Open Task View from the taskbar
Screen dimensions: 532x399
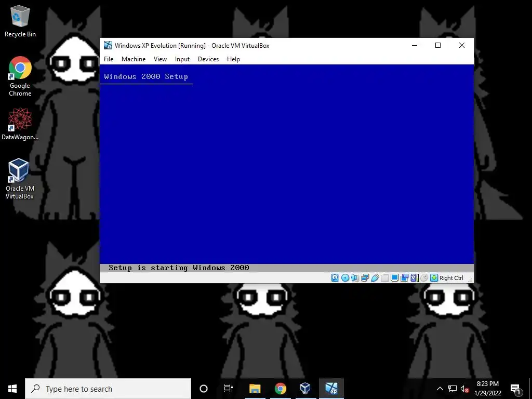[229, 389]
